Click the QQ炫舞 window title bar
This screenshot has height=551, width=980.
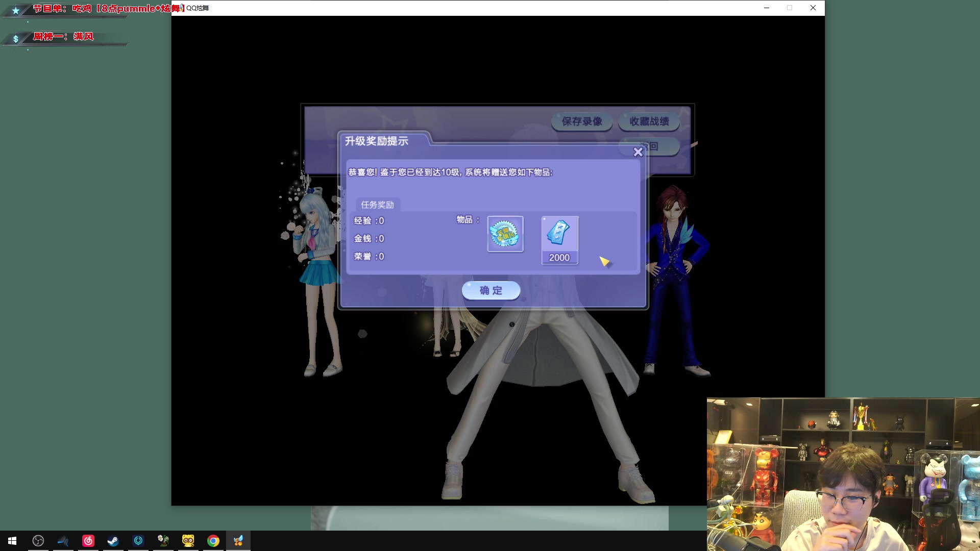coord(459,8)
